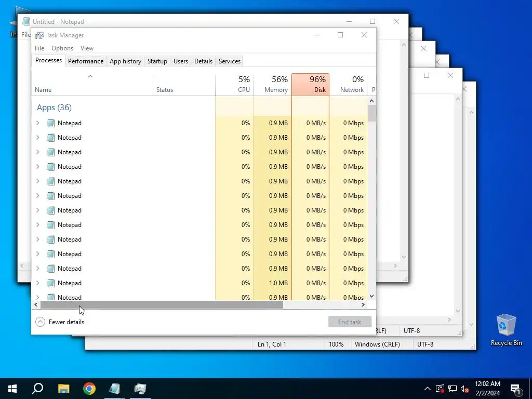This screenshot has width=532, height=399.
Task: Switch to the Users tab
Action: pyautogui.click(x=180, y=61)
